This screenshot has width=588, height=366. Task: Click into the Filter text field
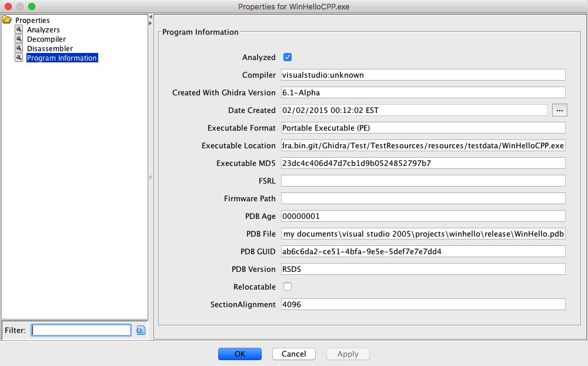[x=81, y=330]
